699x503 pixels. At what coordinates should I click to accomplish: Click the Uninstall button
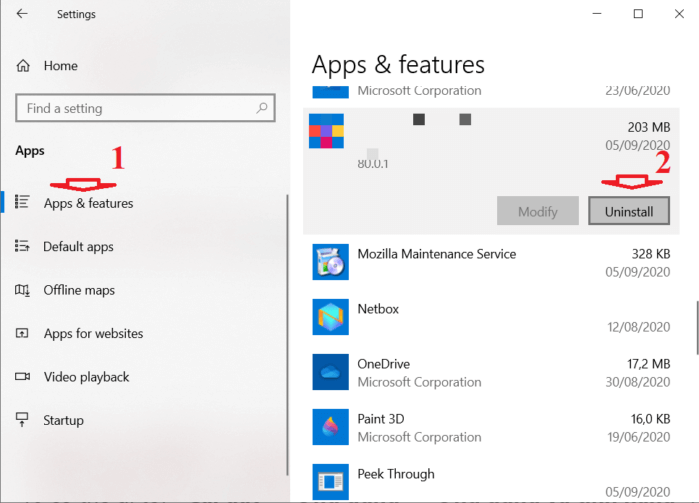tap(629, 211)
